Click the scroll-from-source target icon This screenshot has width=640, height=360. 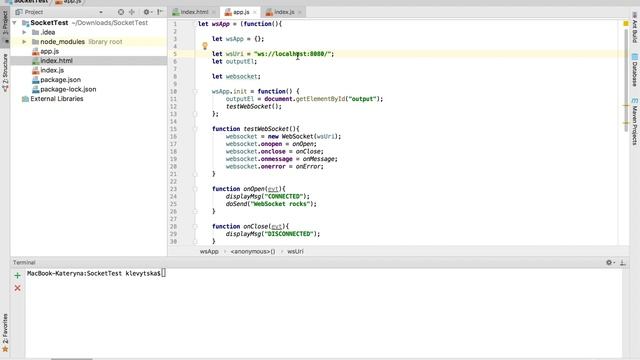[x=121, y=12]
